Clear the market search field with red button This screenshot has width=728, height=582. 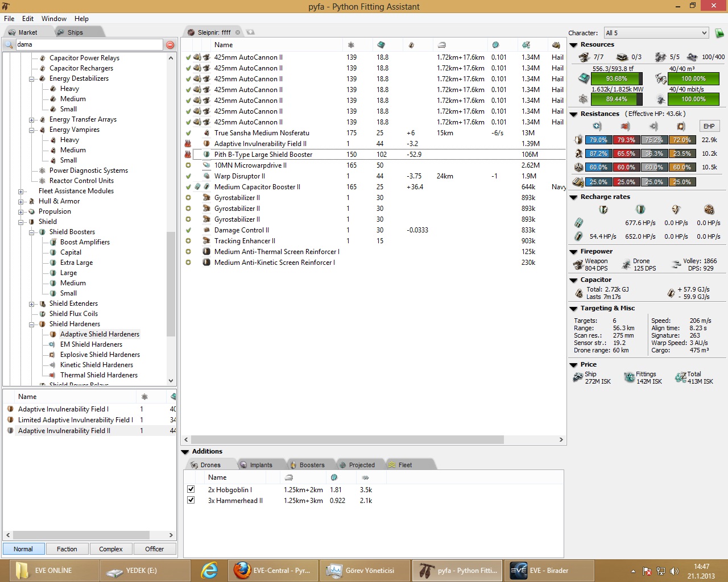tap(170, 45)
